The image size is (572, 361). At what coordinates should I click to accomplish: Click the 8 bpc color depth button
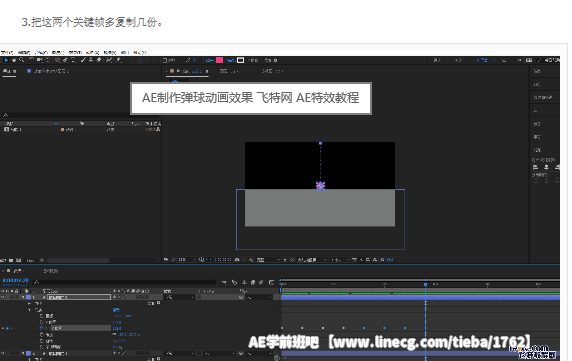click(x=30, y=260)
